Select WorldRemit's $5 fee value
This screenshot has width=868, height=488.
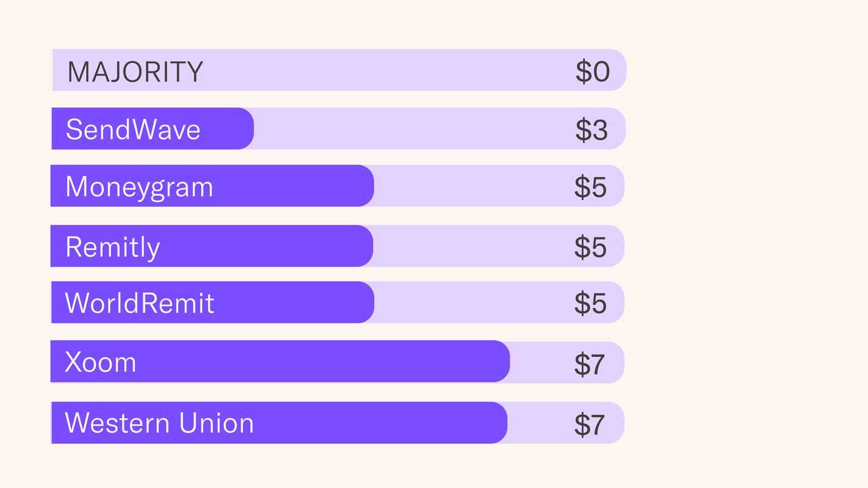(x=590, y=303)
